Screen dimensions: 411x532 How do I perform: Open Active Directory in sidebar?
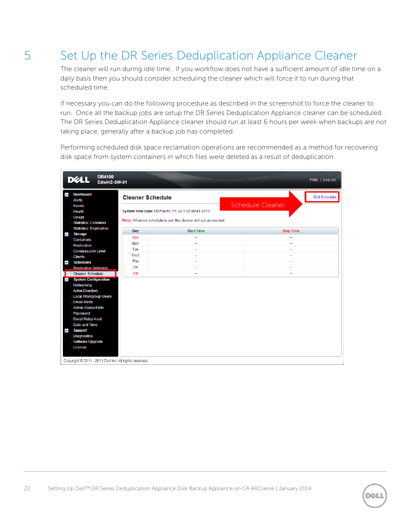click(x=85, y=291)
